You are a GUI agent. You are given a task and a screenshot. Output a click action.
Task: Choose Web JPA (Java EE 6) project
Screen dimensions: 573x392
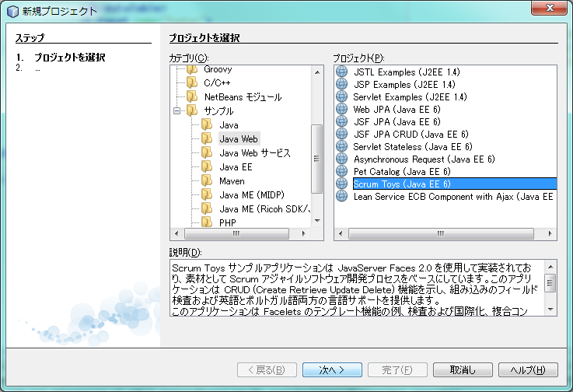point(397,110)
